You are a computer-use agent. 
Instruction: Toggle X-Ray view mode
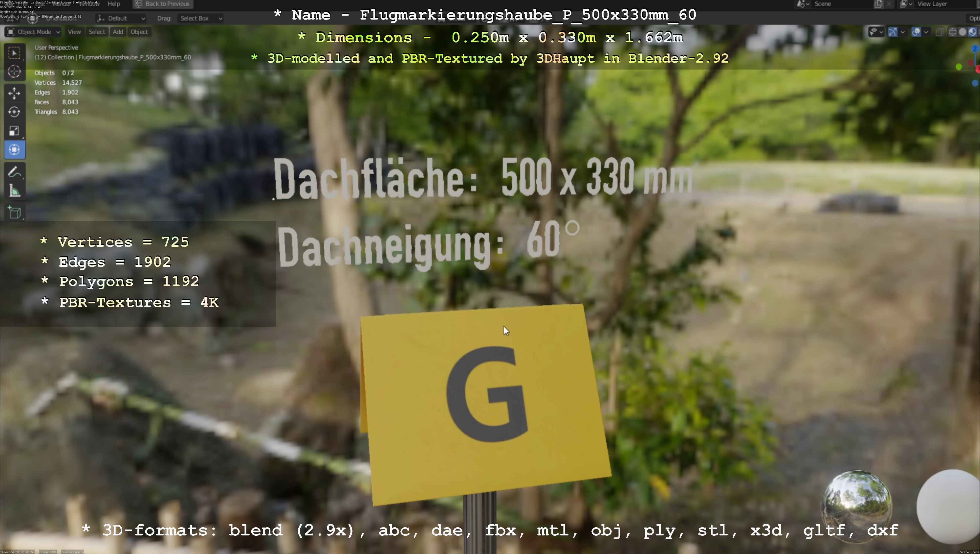tap(939, 32)
